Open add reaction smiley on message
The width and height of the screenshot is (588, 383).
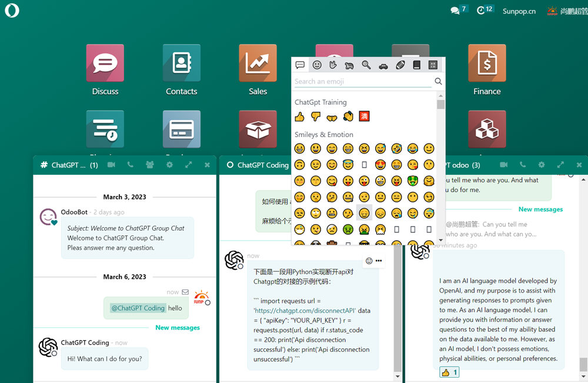pyautogui.click(x=369, y=261)
